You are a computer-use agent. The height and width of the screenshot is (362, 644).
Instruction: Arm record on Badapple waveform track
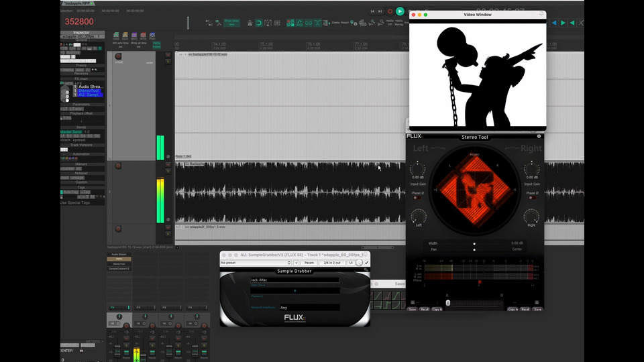point(118,166)
